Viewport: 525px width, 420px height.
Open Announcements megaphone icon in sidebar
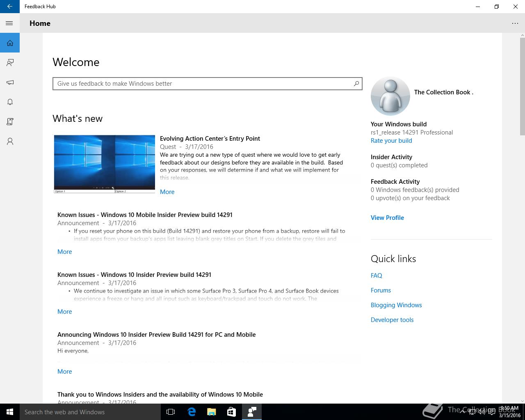[10, 82]
